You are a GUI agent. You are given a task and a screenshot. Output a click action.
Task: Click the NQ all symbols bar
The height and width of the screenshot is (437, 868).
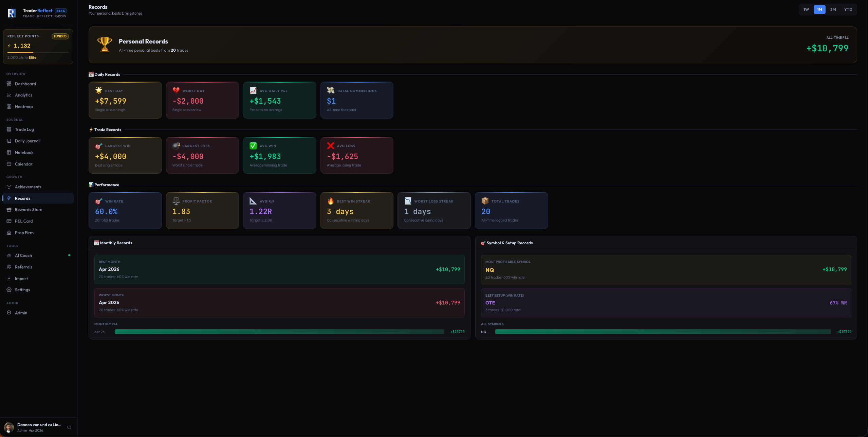click(x=663, y=332)
